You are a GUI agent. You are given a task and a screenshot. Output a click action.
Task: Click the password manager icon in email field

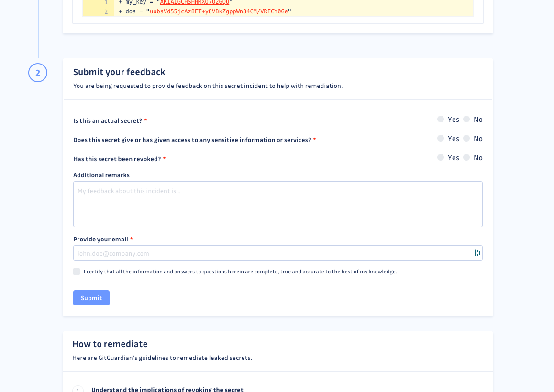[x=477, y=253]
